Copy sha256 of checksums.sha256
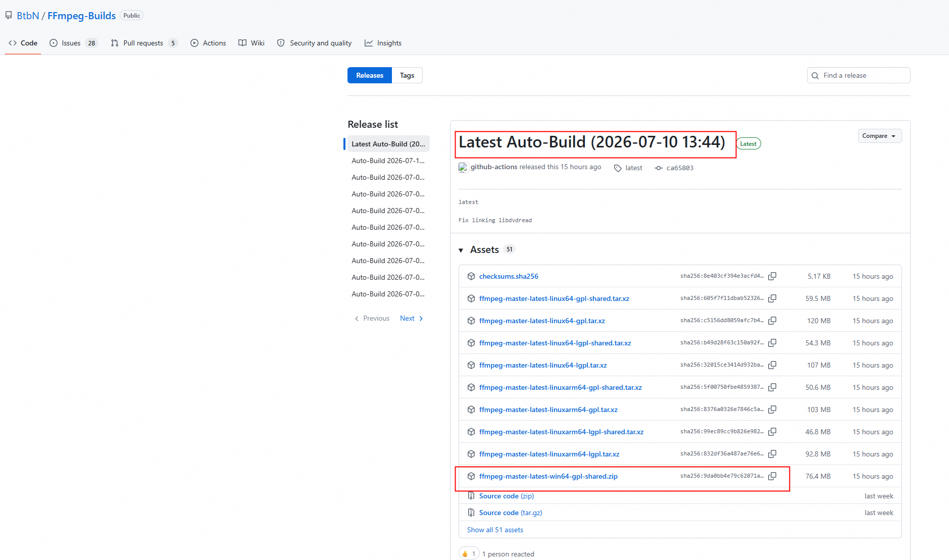The height and width of the screenshot is (560, 949). click(x=772, y=276)
